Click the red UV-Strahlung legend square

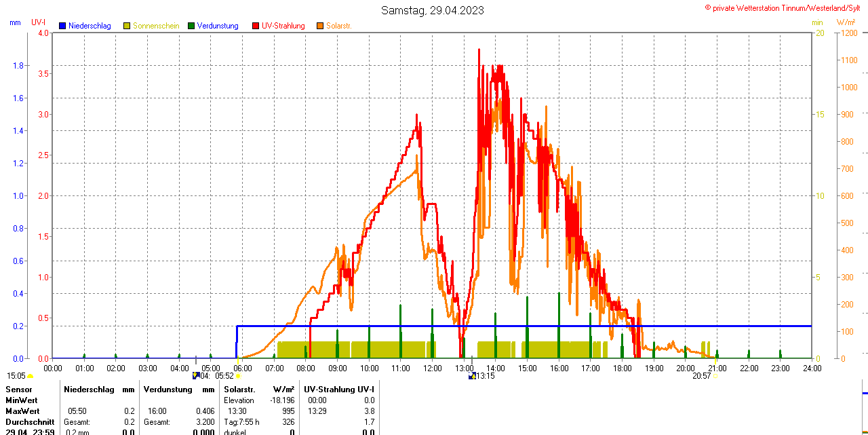pyautogui.click(x=256, y=26)
